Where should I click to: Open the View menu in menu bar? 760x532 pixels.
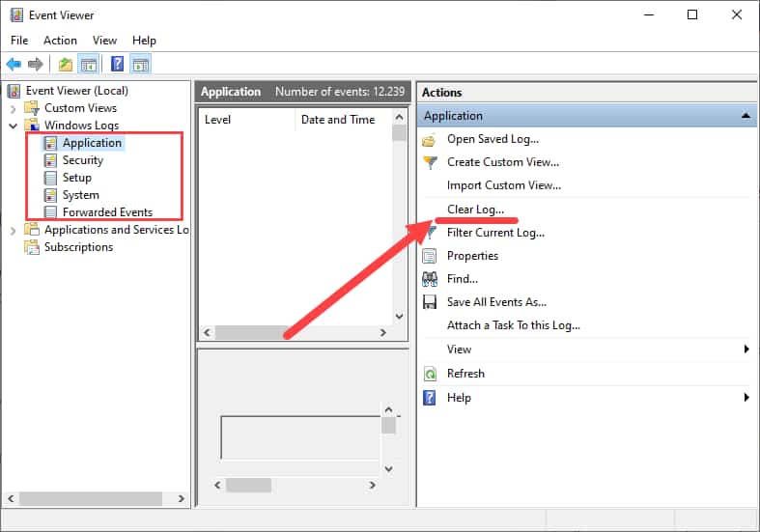[x=104, y=41]
